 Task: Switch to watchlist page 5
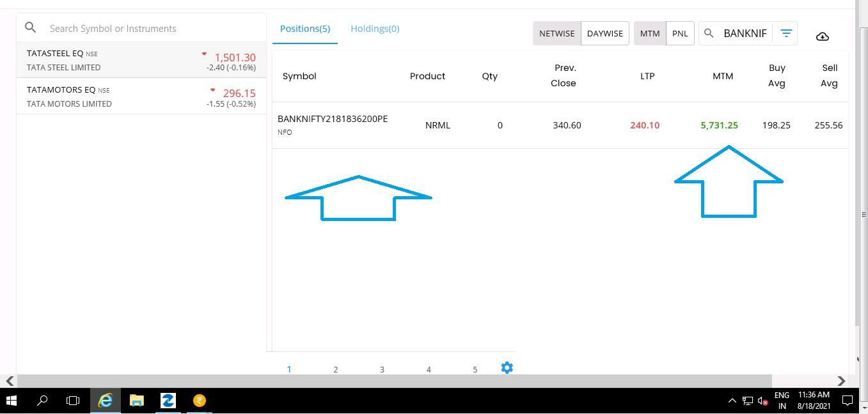click(x=475, y=369)
